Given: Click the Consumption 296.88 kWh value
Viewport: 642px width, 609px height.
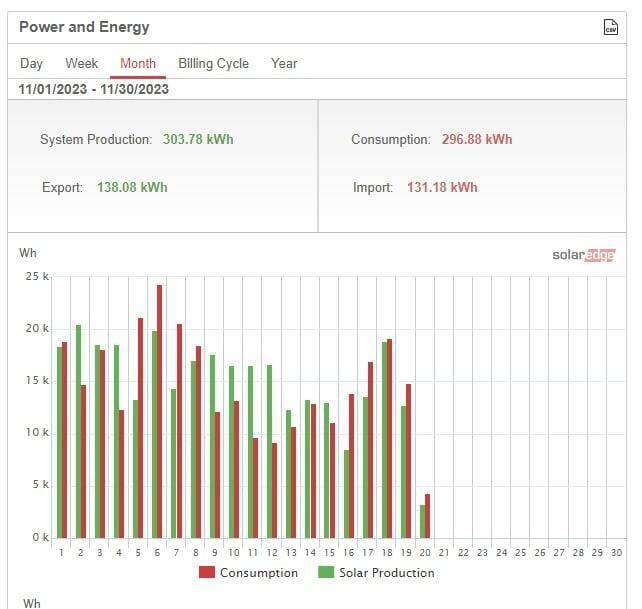Looking at the screenshot, I should pos(477,139).
